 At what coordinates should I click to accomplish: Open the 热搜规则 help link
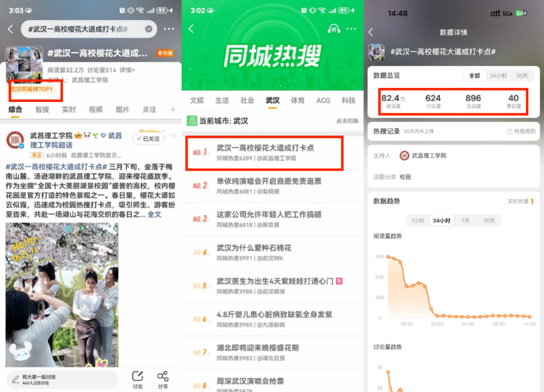click(521, 131)
